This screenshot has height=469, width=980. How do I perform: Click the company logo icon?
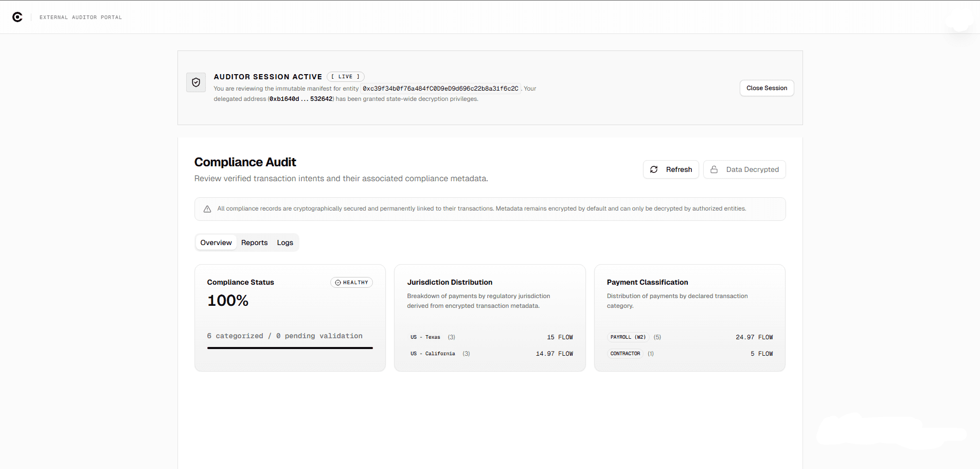(x=18, y=16)
